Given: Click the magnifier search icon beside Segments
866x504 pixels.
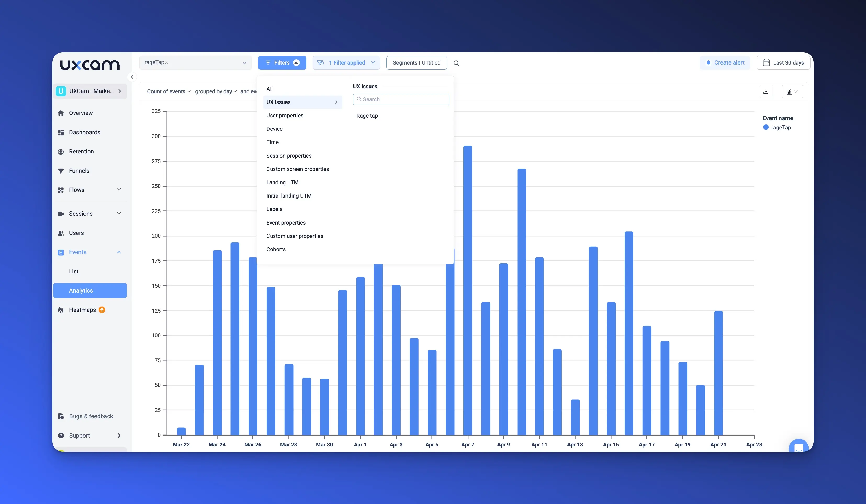Looking at the screenshot, I should pos(456,63).
